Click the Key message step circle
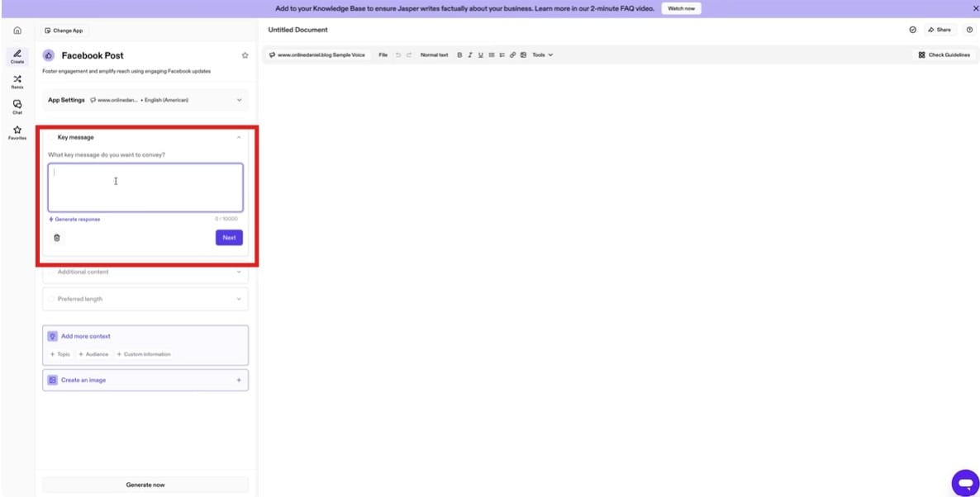Screen dimensions: 980x497 (51, 137)
